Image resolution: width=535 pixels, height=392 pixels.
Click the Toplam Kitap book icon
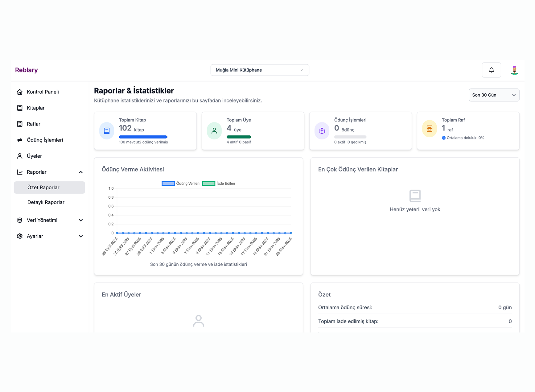(107, 131)
